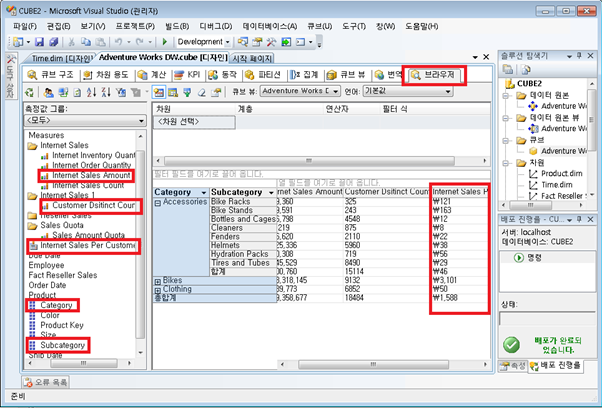Click the Save All icon
This screenshot has width=602, height=408.
(x=54, y=42)
